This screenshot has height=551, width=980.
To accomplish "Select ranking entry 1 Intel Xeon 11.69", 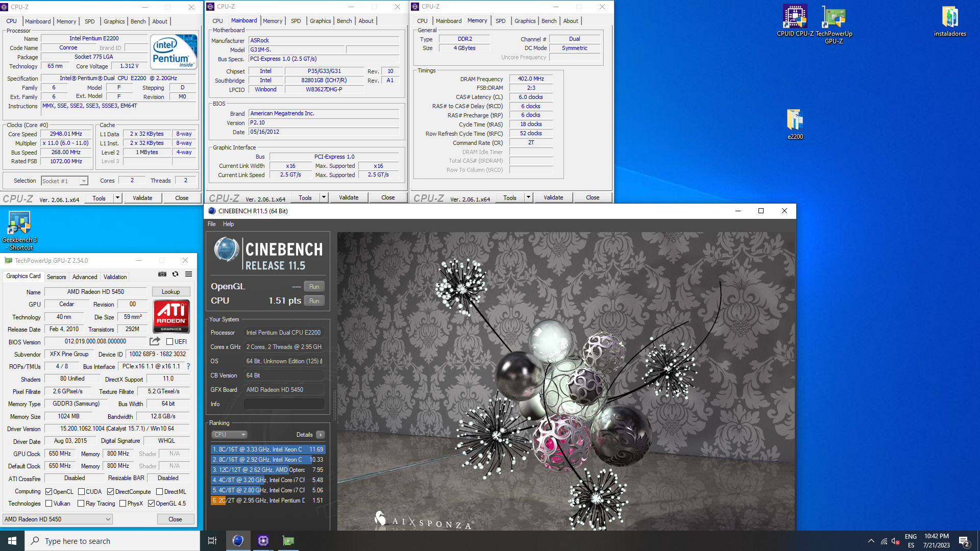I will [268, 449].
